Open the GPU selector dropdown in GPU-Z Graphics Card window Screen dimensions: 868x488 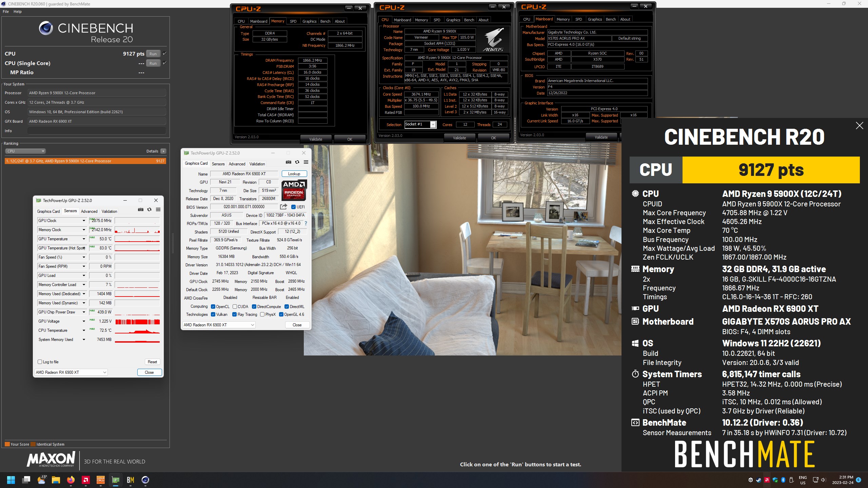click(219, 325)
